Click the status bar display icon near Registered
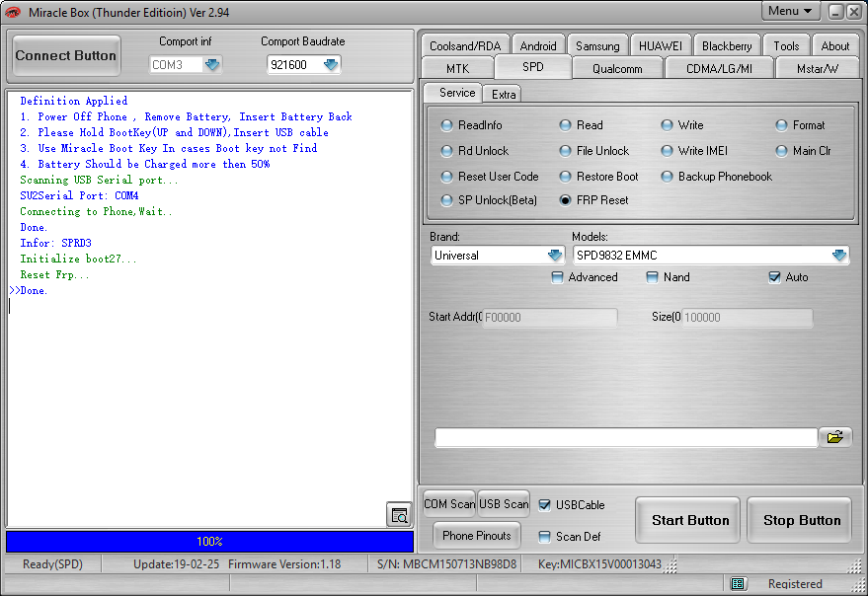Screen dimensions: 868x596 737,583
